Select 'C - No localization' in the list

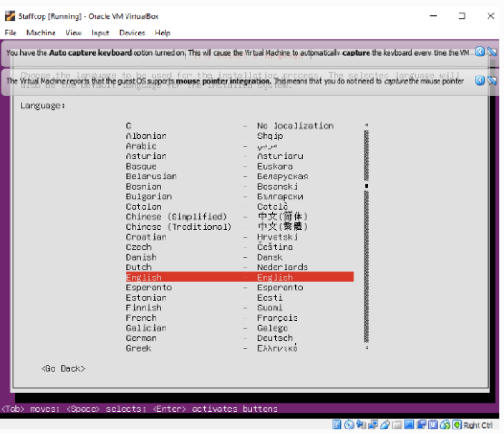(240, 126)
